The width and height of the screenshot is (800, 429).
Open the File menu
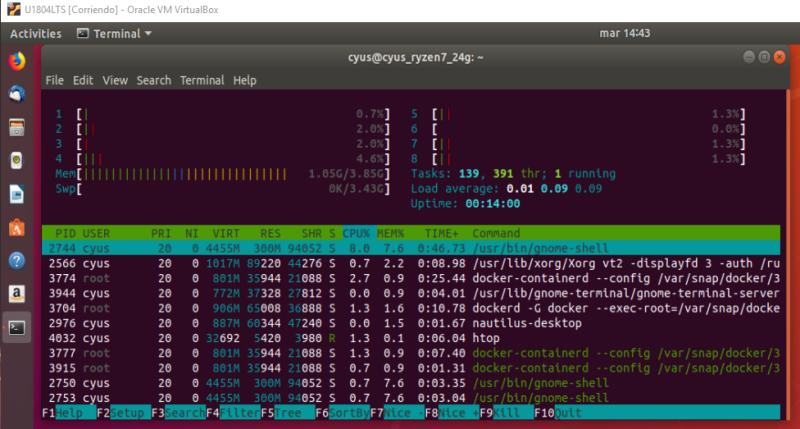point(55,81)
